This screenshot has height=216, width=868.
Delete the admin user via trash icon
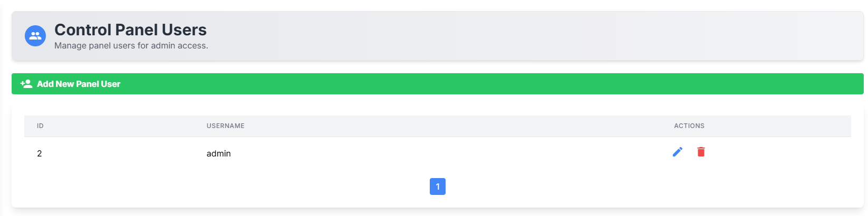[701, 152]
